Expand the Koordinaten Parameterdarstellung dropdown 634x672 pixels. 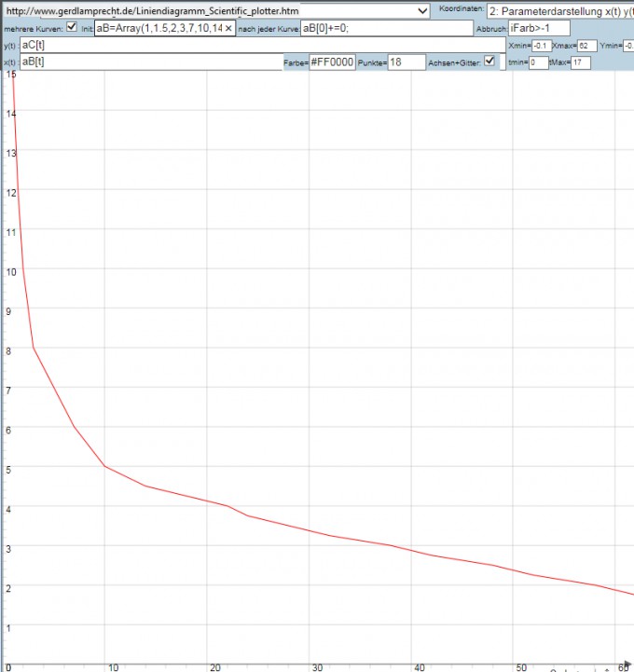tap(559, 10)
